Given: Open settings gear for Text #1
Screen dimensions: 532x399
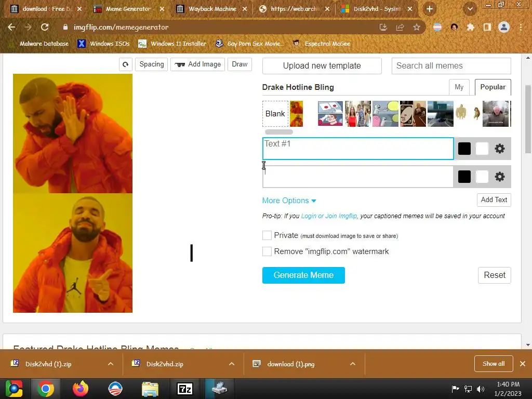Looking at the screenshot, I should pos(499,149).
